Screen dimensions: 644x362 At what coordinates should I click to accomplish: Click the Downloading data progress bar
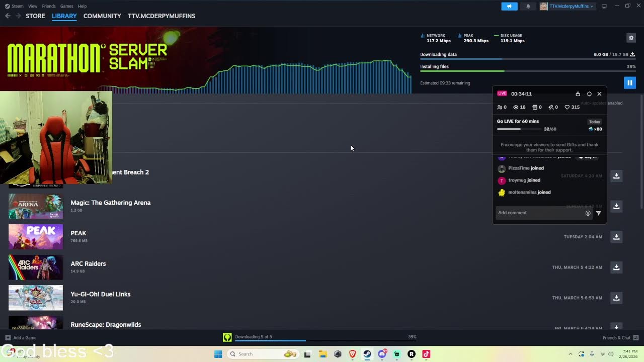click(527, 59)
